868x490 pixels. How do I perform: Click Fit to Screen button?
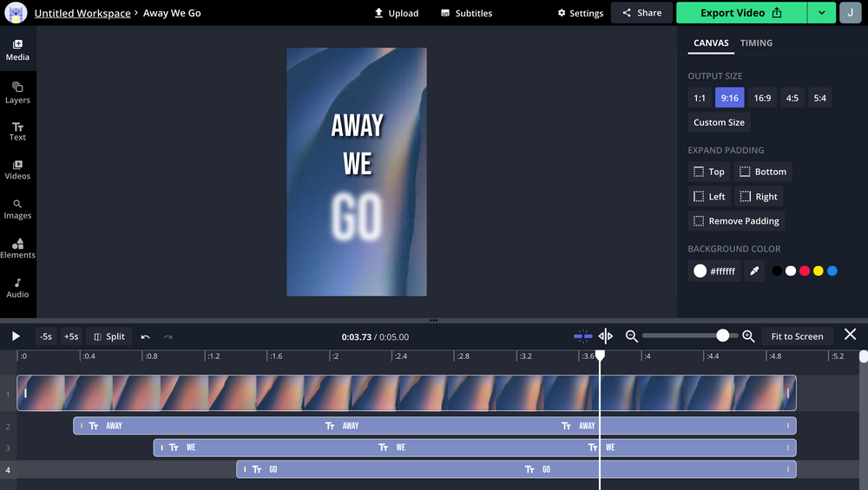pyautogui.click(x=797, y=336)
